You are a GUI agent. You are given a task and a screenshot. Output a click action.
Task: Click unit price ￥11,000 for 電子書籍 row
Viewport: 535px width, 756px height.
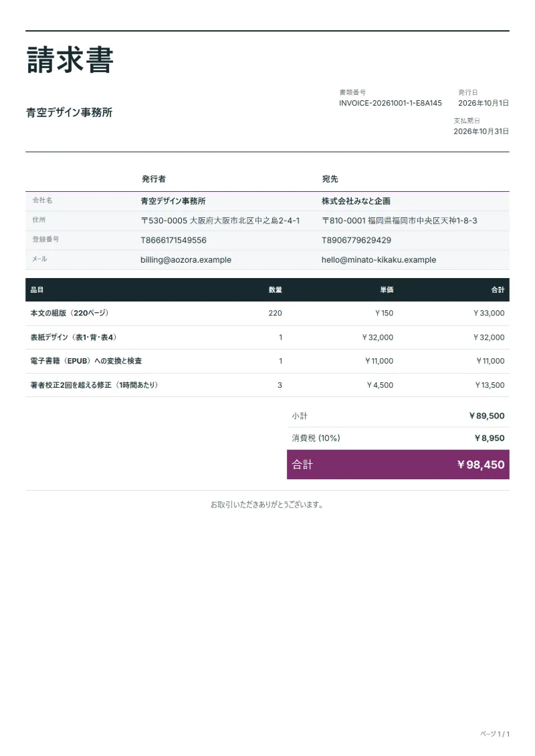click(x=379, y=361)
